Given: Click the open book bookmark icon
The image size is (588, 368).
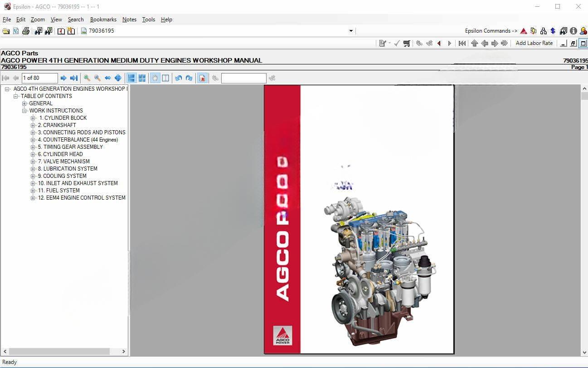Looking at the screenshot, I should (x=61, y=31).
